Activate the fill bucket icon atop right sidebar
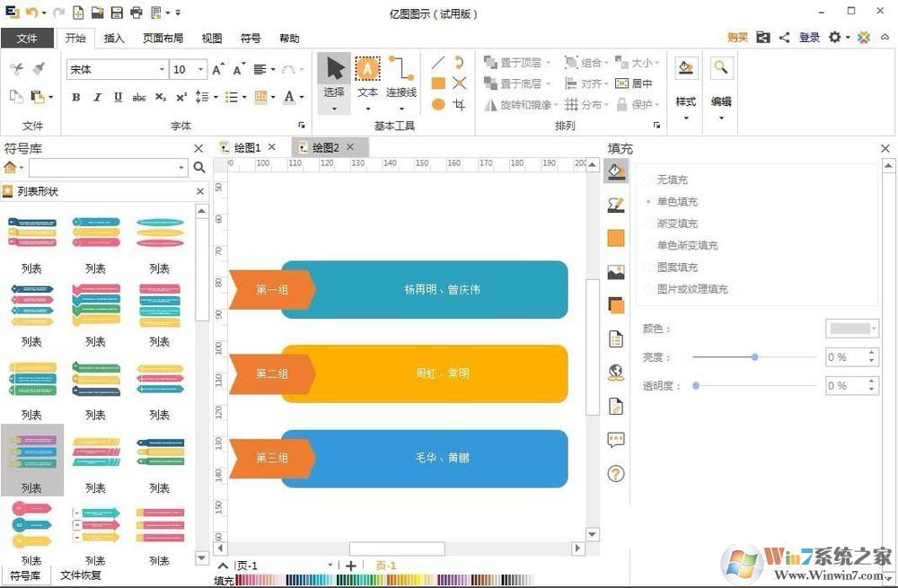This screenshot has width=898, height=588. click(x=616, y=171)
